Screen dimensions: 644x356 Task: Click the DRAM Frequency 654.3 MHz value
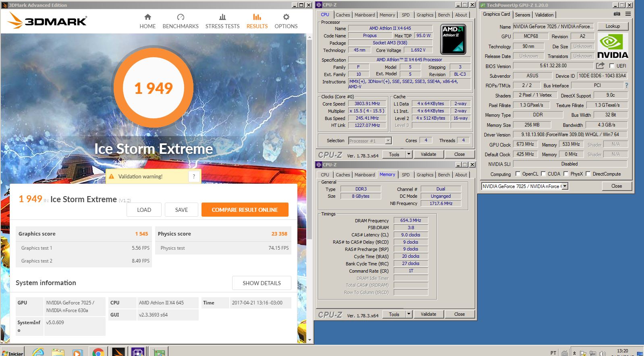pyautogui.click(x=411, y=220)
